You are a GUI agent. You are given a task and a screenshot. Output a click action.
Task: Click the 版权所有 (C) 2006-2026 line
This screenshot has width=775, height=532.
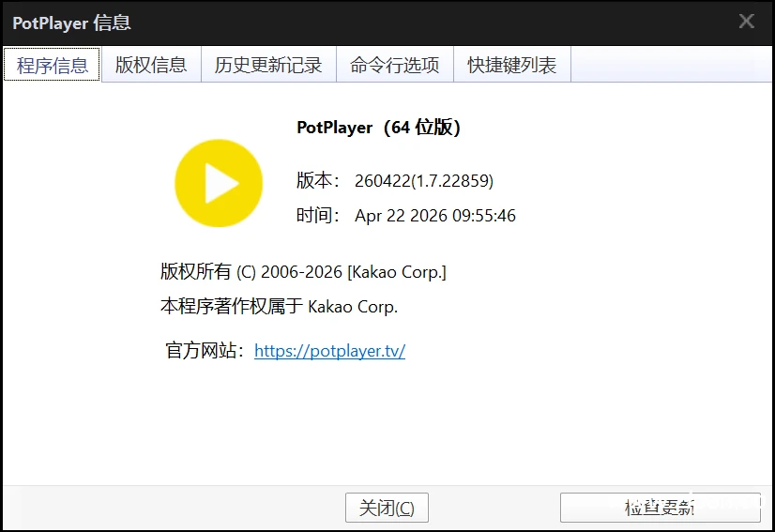pos(303,271)
